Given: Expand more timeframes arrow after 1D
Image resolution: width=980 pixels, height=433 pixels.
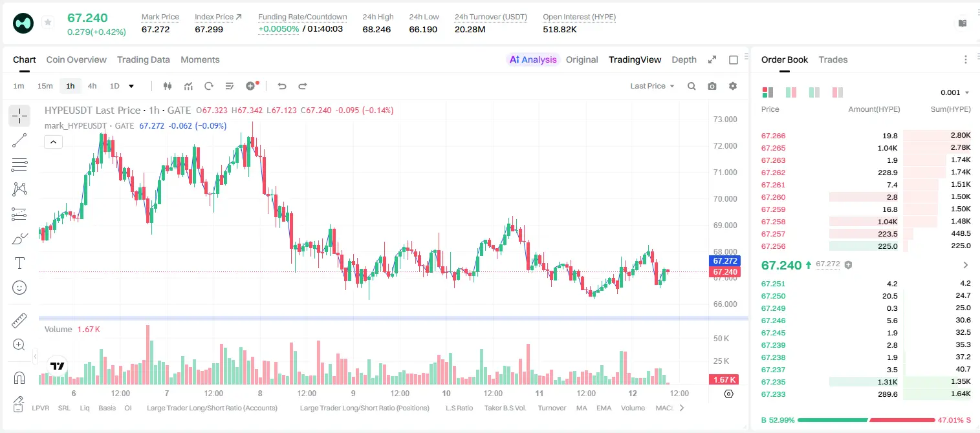Looking at the screenshot, I should click(131, 86).
